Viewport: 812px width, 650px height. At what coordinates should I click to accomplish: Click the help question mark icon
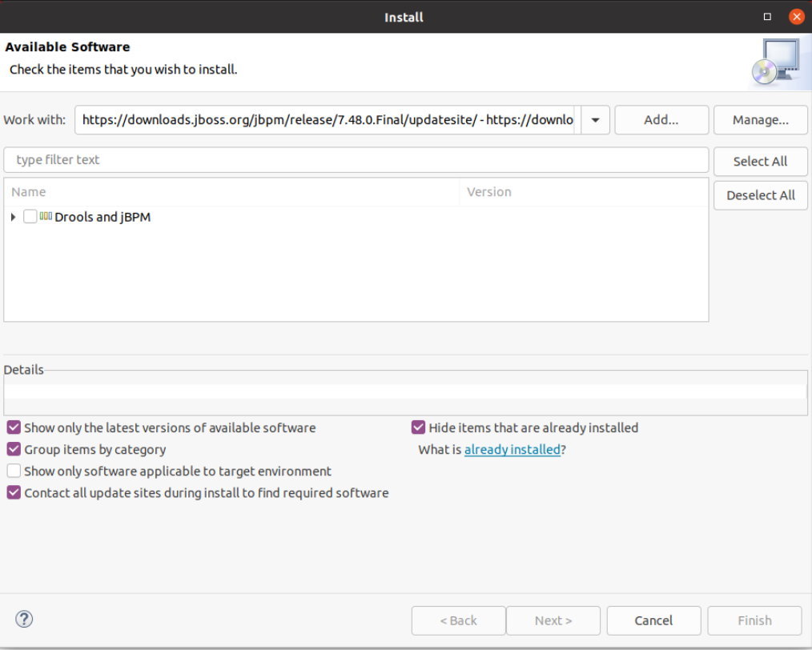pos(24,619)
